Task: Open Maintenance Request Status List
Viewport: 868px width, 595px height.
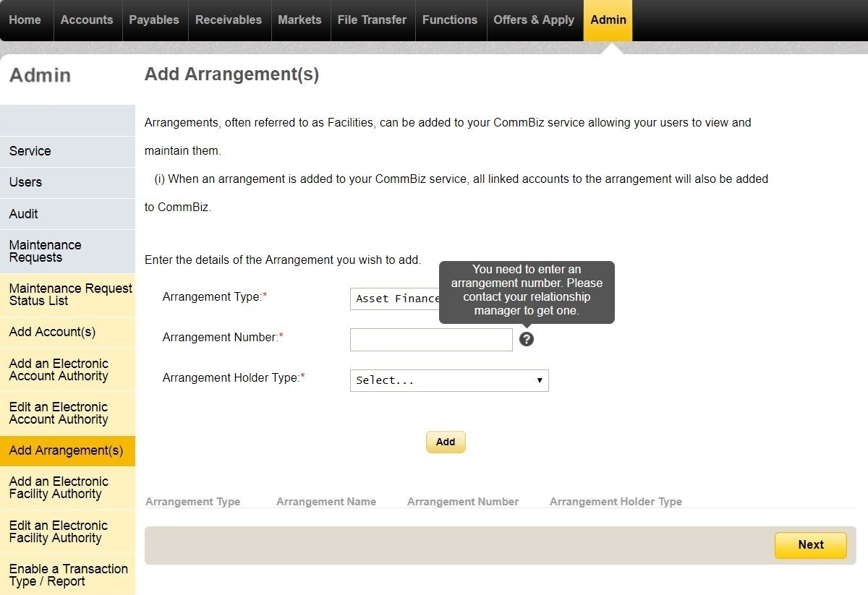Action: tap(67, 295)
